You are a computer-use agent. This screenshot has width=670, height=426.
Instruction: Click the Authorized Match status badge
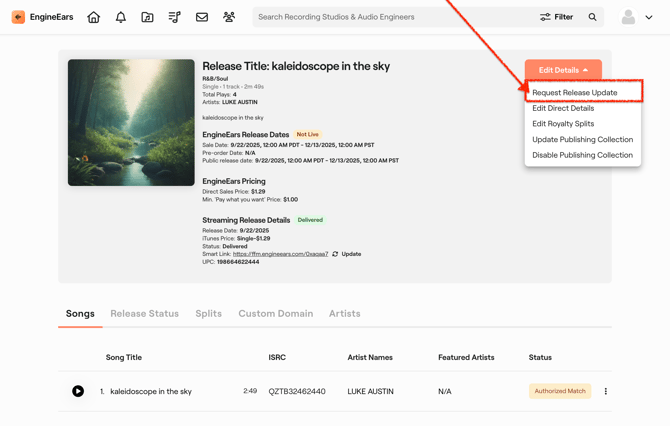[560, 391]
